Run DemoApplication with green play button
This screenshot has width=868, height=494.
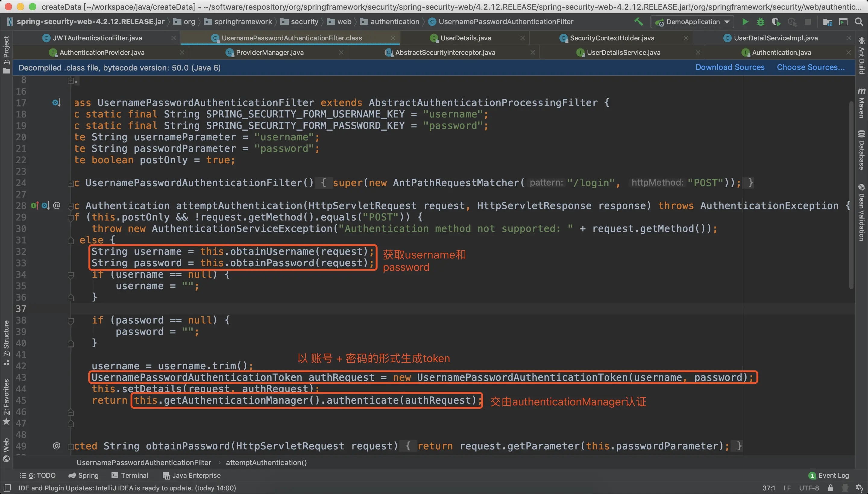pos(745,22)
